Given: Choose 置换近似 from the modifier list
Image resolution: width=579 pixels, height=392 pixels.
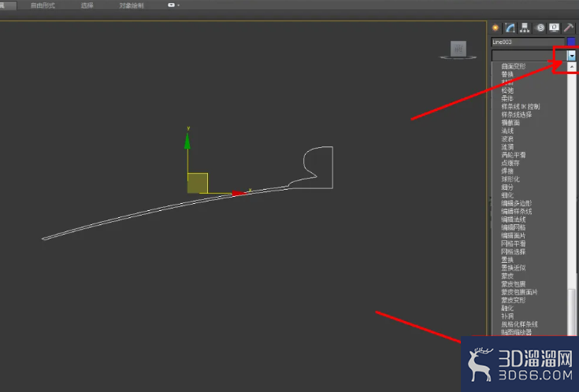Looking at the screenshot, I should pos(514,268).
